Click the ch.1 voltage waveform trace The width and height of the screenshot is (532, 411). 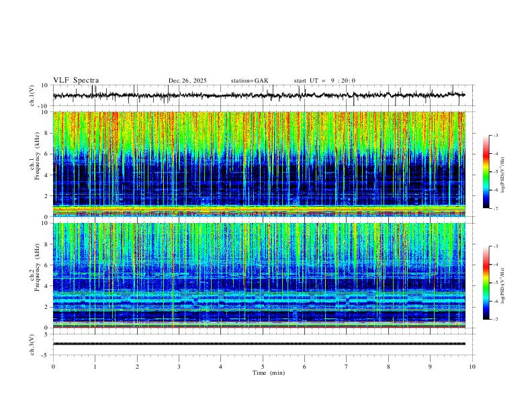259,95
